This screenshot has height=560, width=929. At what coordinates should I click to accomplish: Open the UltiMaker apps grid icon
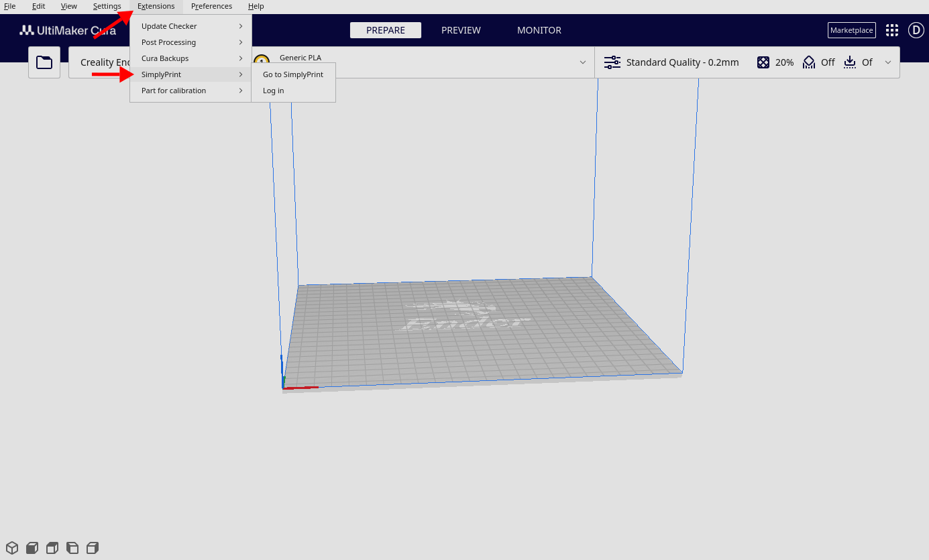click(892, 30)
